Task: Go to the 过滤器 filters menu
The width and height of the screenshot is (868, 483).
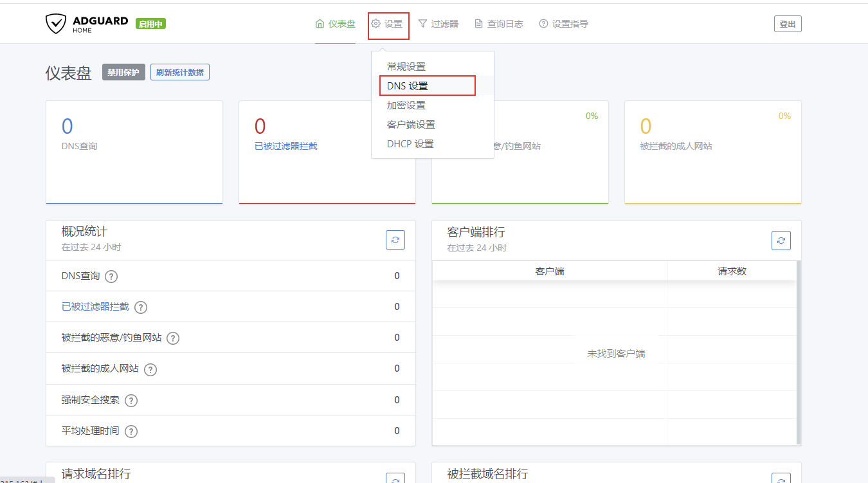Action: (438, 24)
